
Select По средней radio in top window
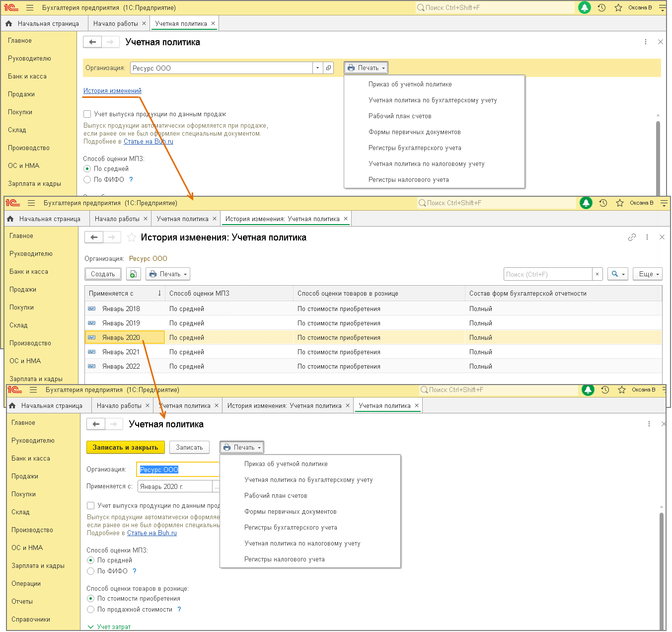[x=87, y=169]
